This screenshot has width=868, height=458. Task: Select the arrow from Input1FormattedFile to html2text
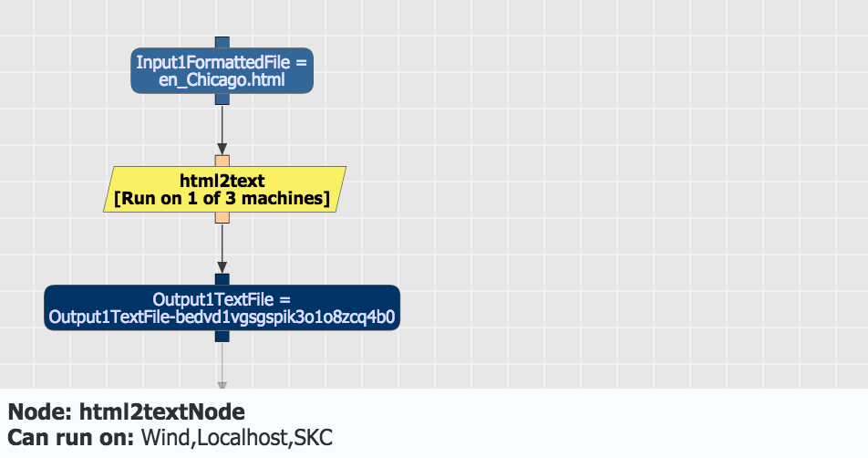222,130
